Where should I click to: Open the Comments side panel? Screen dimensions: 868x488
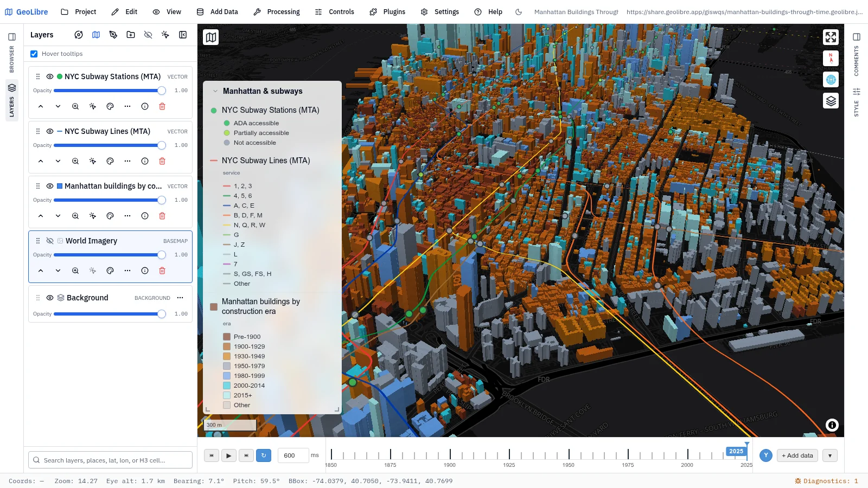point(857,54)
